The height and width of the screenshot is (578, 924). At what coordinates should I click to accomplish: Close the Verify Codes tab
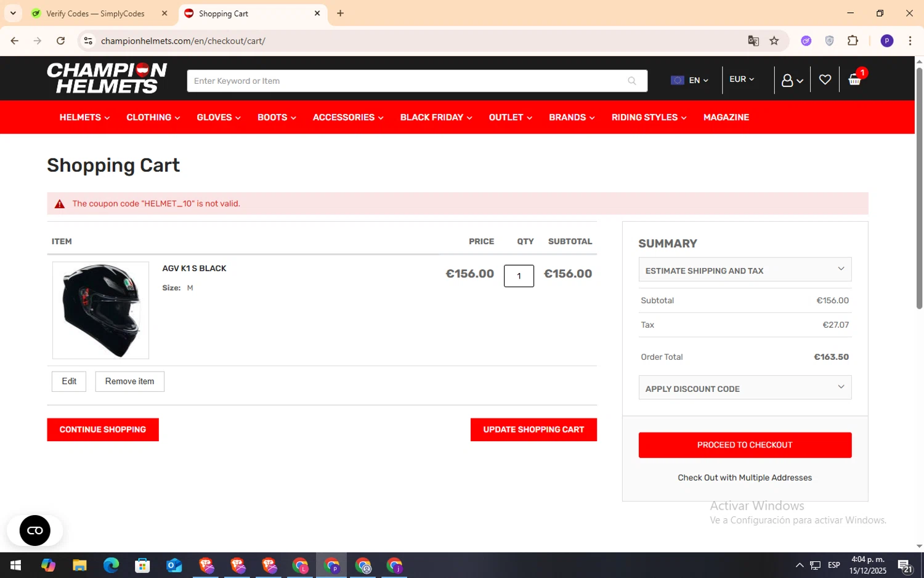tap(164, 13)
